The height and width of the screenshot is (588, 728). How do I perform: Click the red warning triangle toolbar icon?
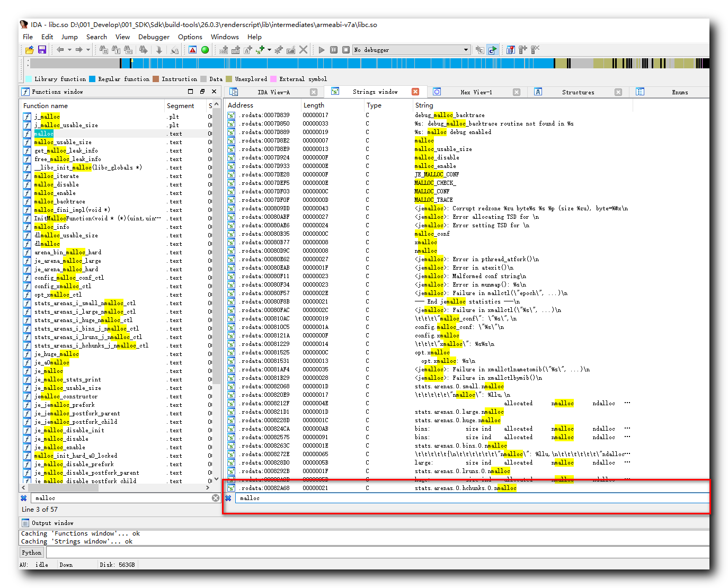pos(192,49)
